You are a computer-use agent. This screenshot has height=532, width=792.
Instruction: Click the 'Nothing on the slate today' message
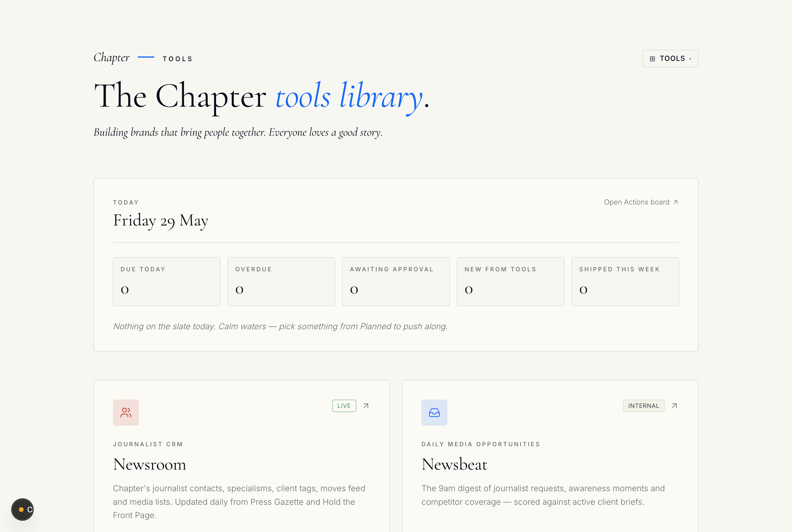[x=280, y=326]
